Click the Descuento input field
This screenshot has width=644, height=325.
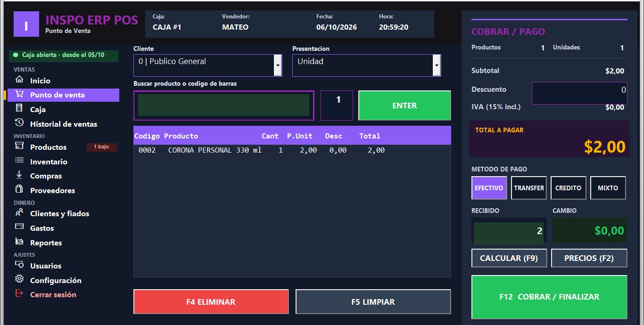coord(579,93)
